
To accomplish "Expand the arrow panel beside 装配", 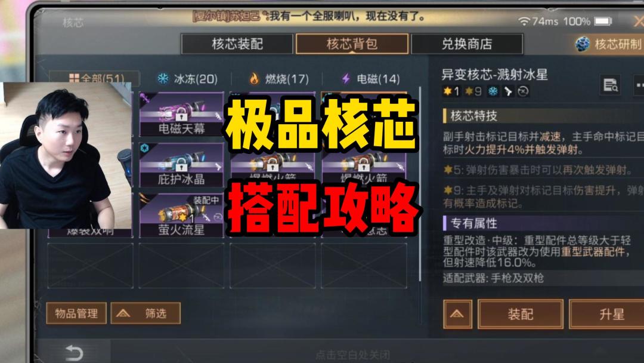I will (x=457, y=314).
